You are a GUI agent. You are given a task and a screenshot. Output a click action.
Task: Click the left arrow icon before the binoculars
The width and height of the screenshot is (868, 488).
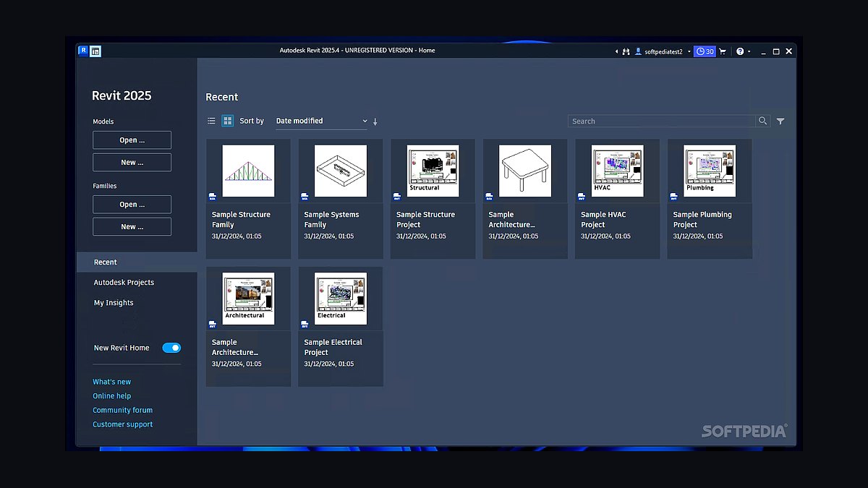point(617,52)
